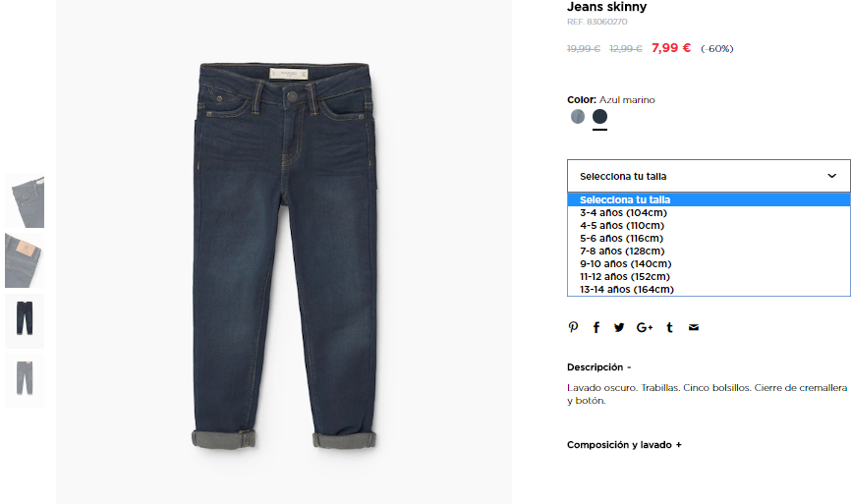The height and width of the screenshot is (504, 851).
Task: Select the Azul marino dark swatch
Action: pyautogui.click(x=599, y=116)
